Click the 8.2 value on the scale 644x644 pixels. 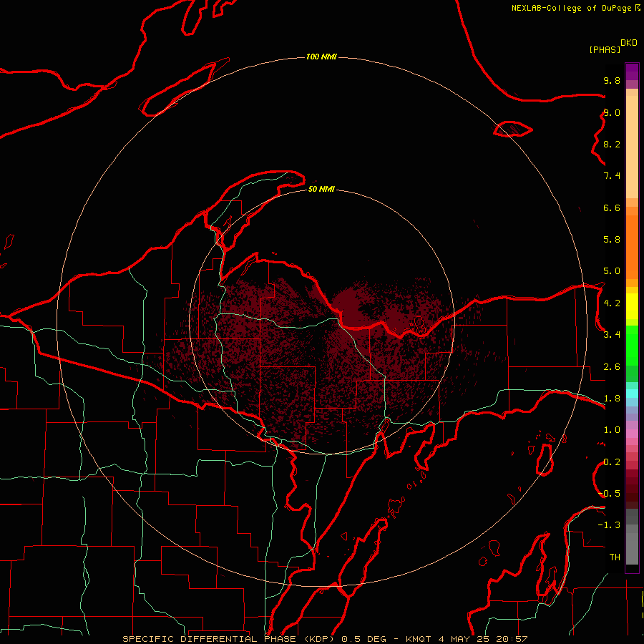click(x=612, y=144)
